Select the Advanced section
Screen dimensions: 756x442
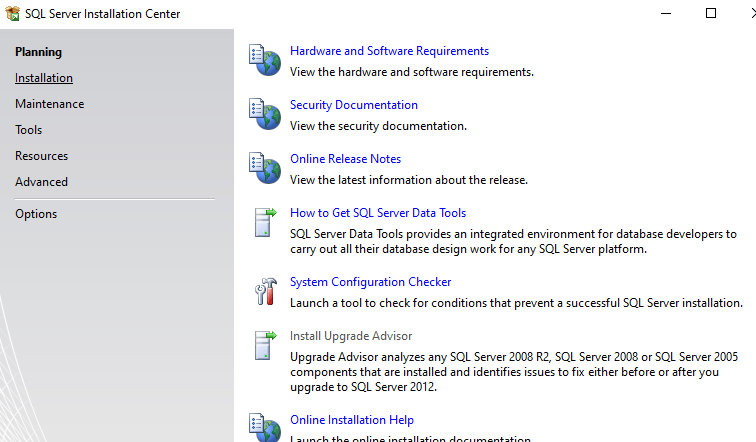[41, 182]
